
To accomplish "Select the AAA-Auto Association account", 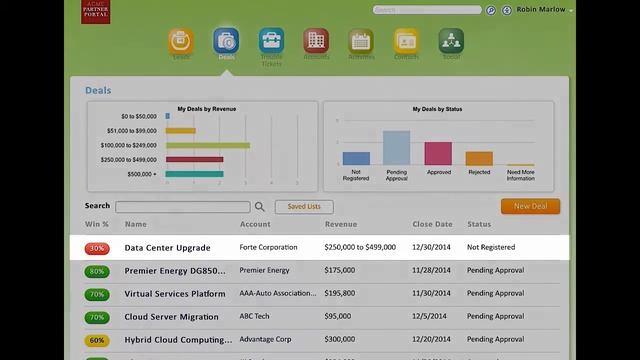I will (x=278, y=293).
